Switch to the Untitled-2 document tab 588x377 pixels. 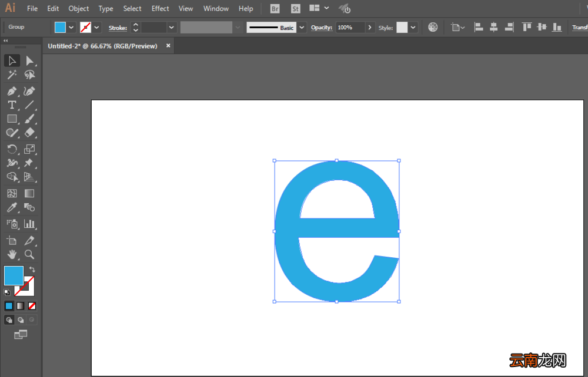pyautogui.click(x=103, y=46)
